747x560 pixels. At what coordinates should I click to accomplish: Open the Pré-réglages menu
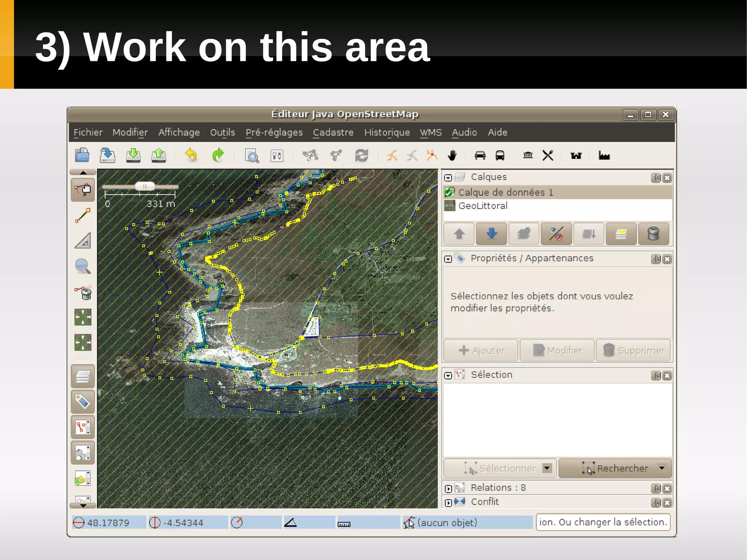point(274,132)
